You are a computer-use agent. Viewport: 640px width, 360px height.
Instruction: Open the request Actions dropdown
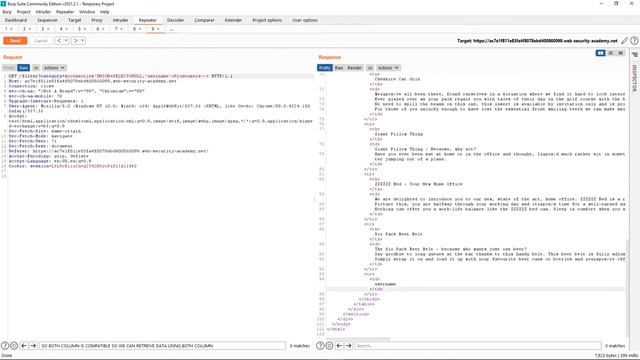click(x=54, y=68)
